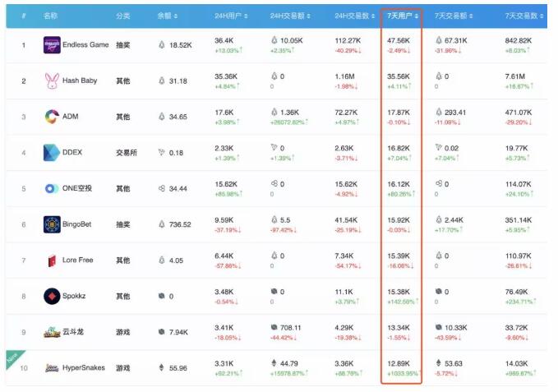Viewport: 558px width, 392px height.
Task: Click 16.82K 7-day users for DDEX
Action: [399, 148]
